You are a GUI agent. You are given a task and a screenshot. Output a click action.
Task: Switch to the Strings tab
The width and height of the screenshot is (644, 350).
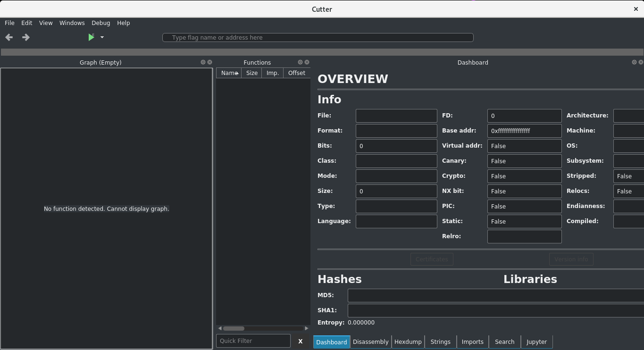point(441,342)
